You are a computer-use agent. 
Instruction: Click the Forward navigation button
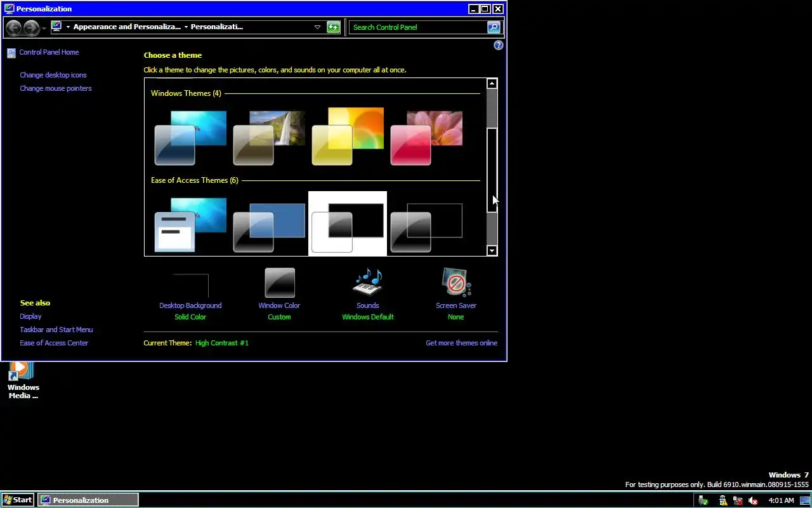point(30,27)
